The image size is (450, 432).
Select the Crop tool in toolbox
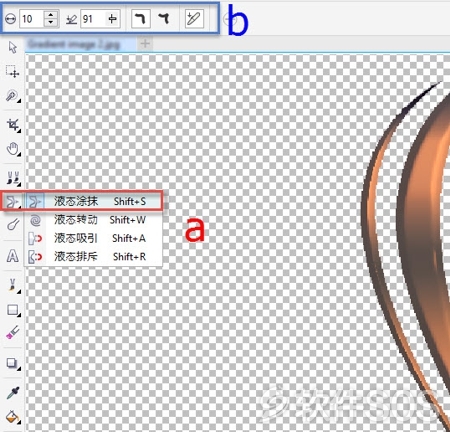pos(13,125)
